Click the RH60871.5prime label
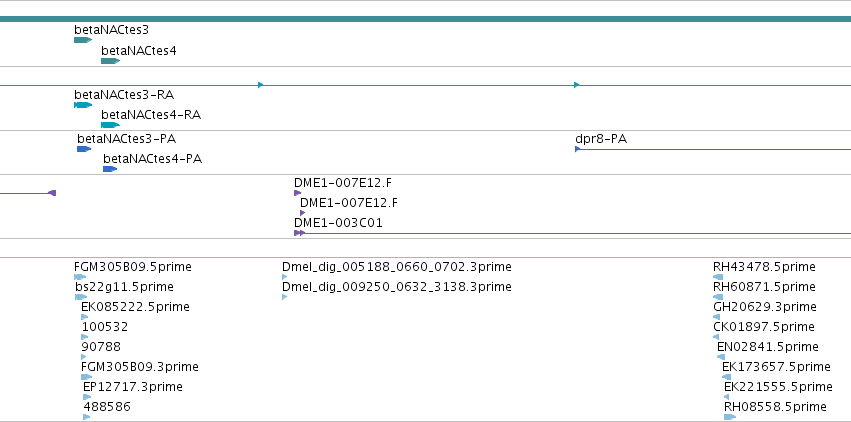 [x=764, y=286]
